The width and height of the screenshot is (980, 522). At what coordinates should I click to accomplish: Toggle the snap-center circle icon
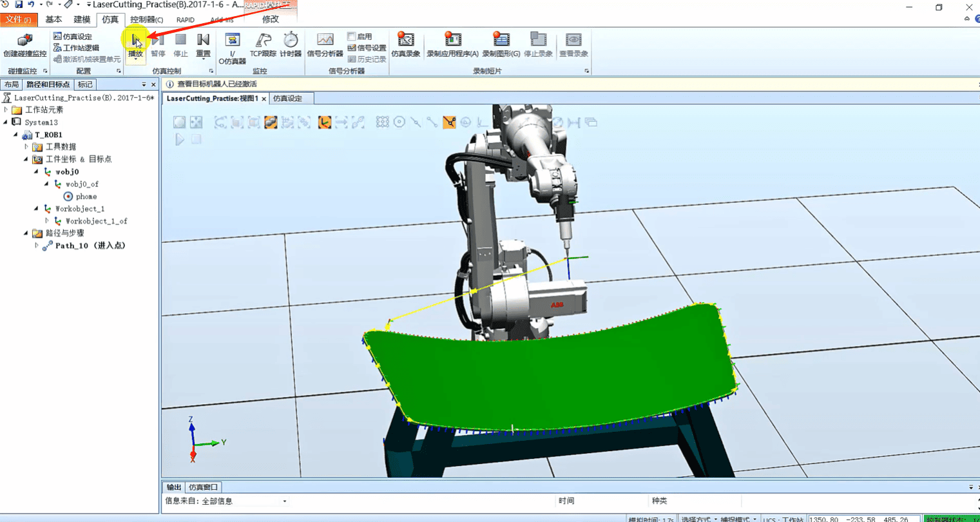(x=399, y=122)
